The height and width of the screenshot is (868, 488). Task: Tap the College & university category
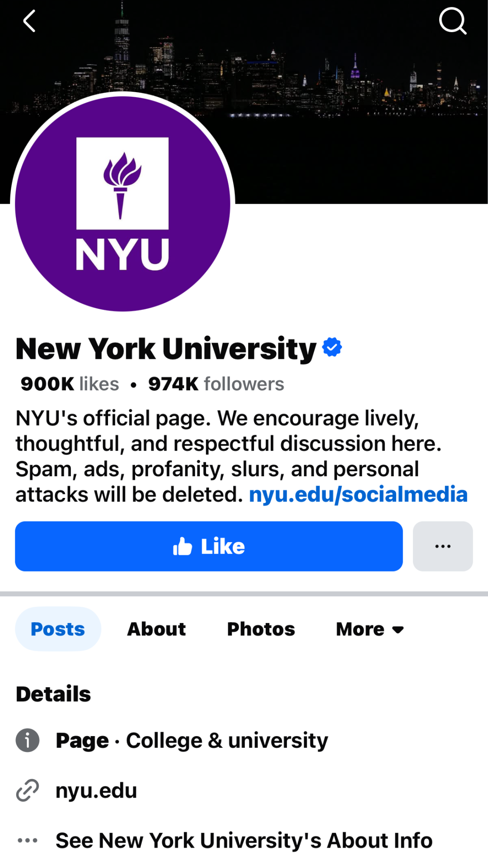(x=227, y=740)
